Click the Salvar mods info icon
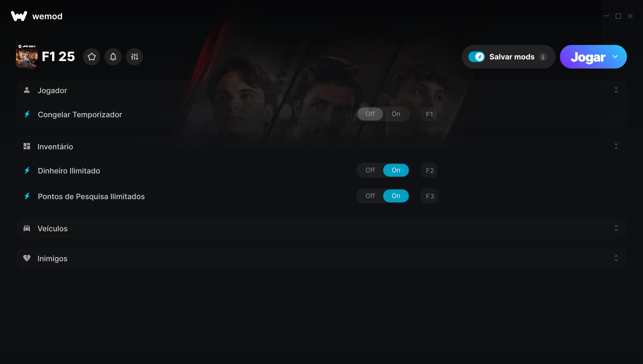 point(543,57)
